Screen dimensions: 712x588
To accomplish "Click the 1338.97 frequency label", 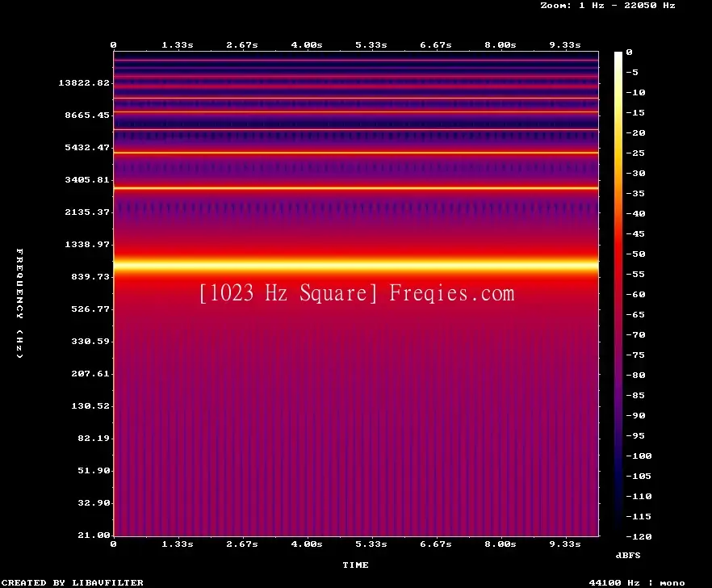I will (87, 244).
